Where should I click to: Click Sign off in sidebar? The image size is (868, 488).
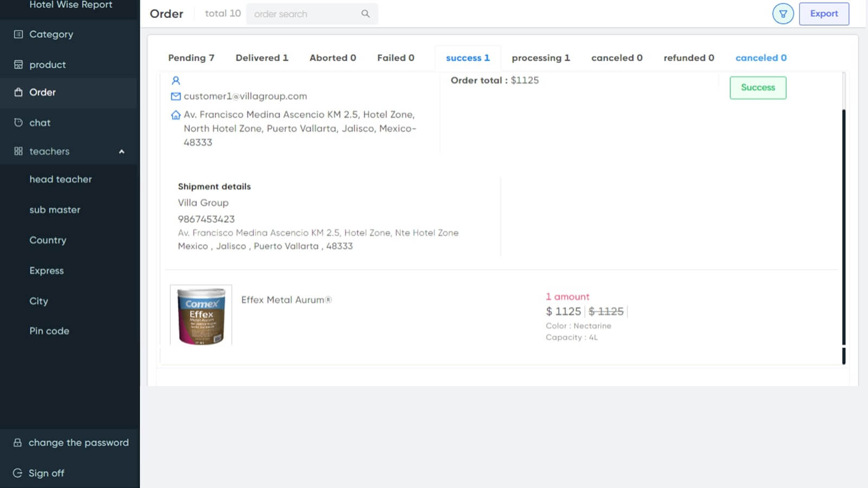point(46,473)
